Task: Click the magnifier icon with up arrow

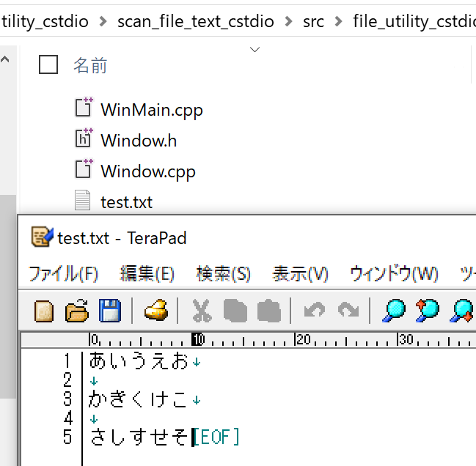Action: tap(428, 311)
